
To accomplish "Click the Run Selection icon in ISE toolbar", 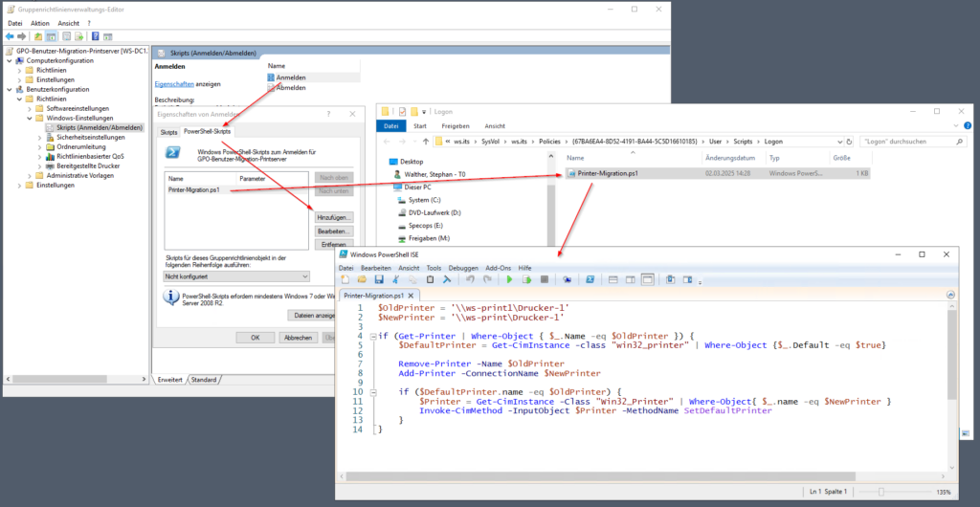I will click(527, 279).
